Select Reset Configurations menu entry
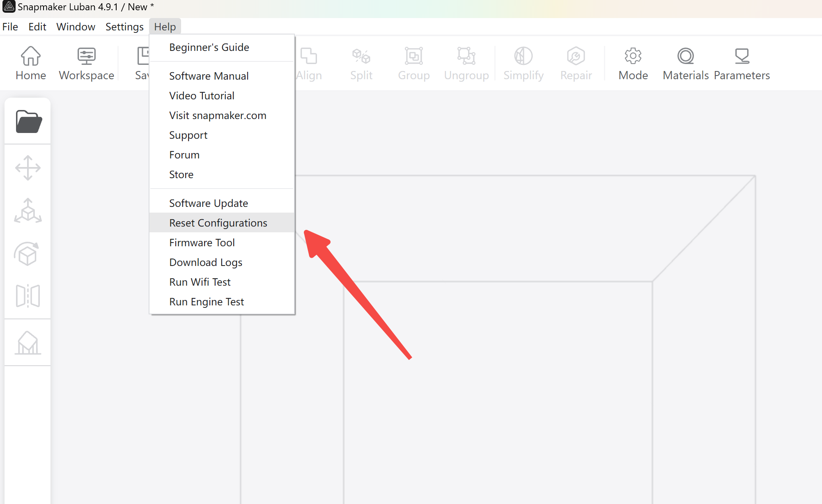This screenshot has width=822, height=504. tap(222, 223)
